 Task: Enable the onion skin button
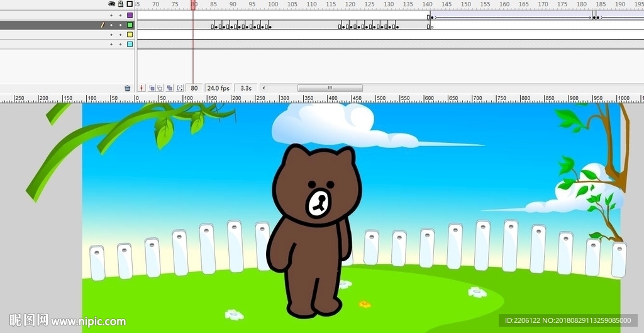(152, 88)
